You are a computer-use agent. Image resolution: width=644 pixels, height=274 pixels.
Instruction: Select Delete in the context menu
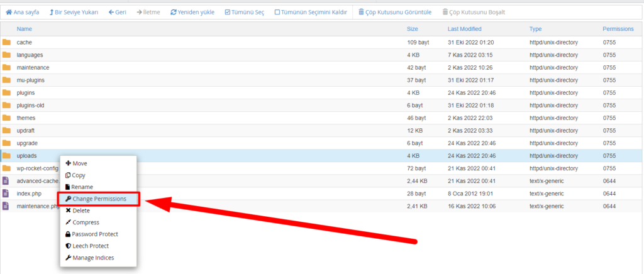pos(81,211)
